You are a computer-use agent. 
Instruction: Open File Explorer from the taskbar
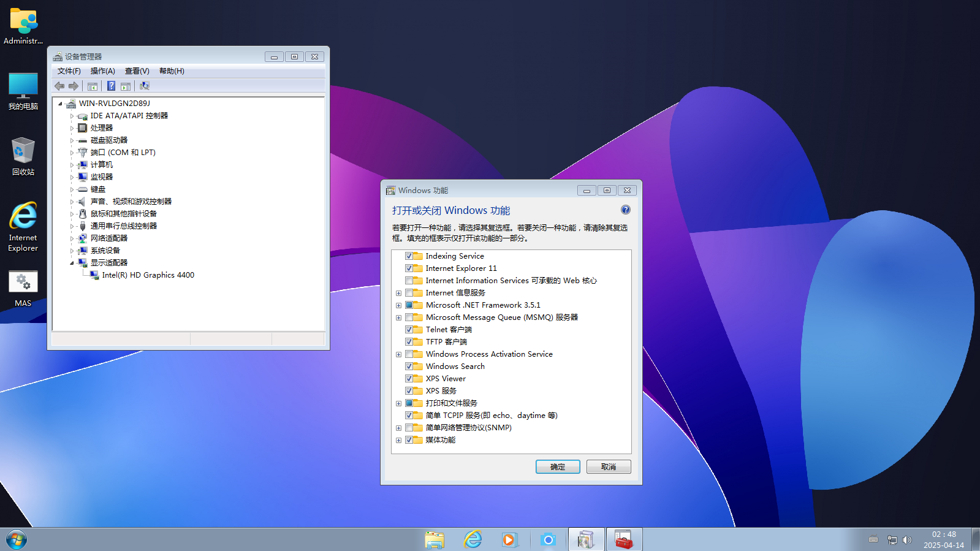(x=435, y=539)
